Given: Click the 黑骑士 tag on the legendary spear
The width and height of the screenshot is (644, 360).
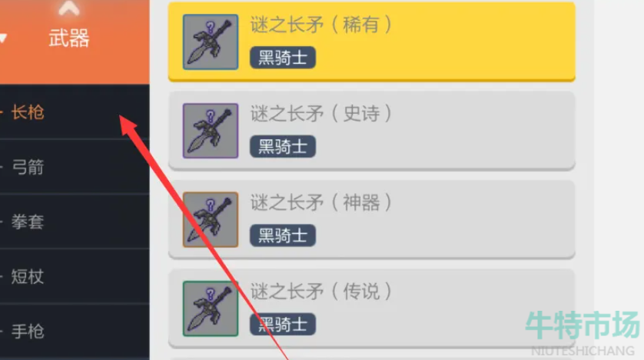Looking at the screenshot, I should [283, 325].
